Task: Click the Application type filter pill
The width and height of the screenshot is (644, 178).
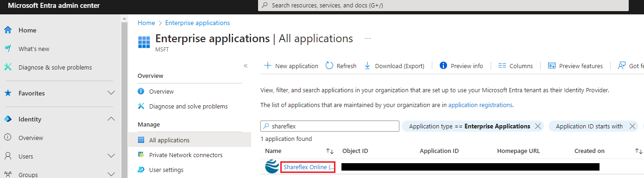Action: pos(473,126)
